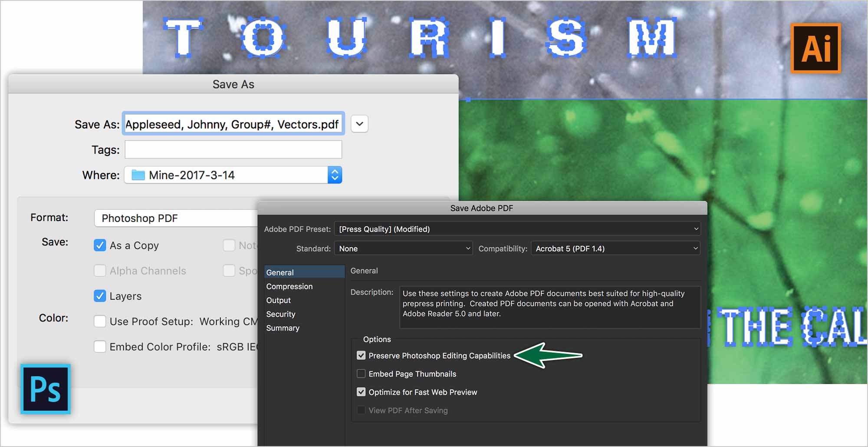This screenshot has width=868, height=447.
Task: Click the Tags input field
Action: 233,150
